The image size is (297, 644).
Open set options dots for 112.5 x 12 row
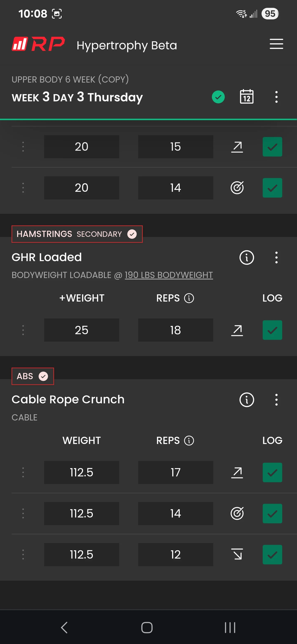23,554
